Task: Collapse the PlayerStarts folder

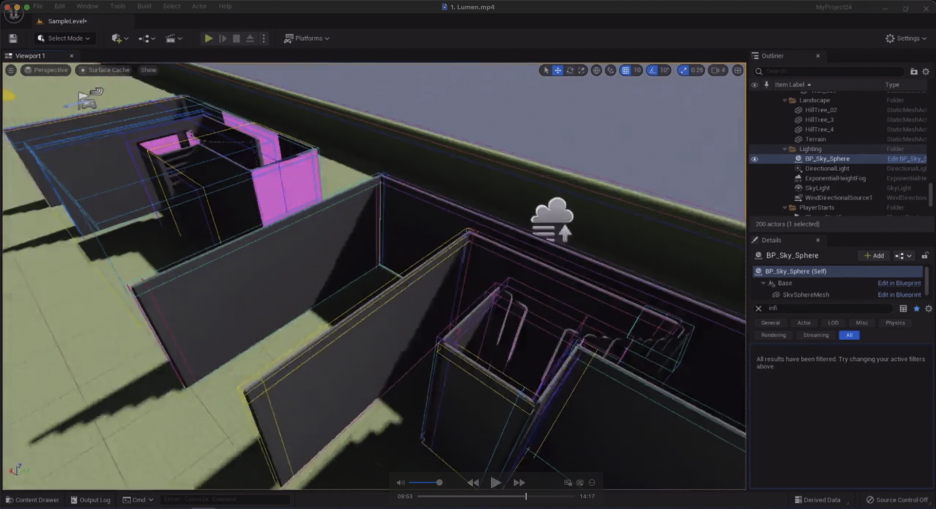Action: click(785, 208)
